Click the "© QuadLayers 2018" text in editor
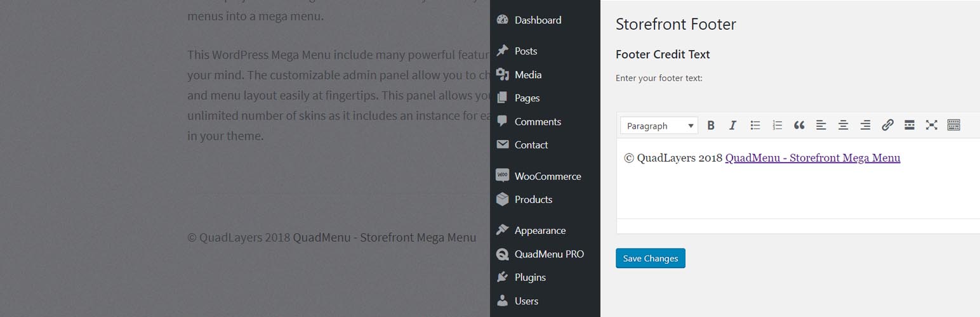Image resolution: width=980 pixels, height=317 pixels. (673, 158)
